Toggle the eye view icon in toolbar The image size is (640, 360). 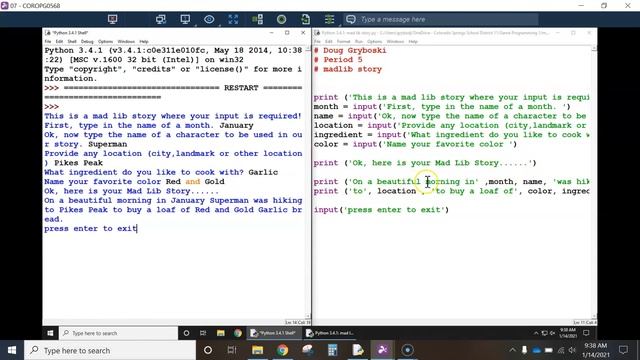[209, 19]
